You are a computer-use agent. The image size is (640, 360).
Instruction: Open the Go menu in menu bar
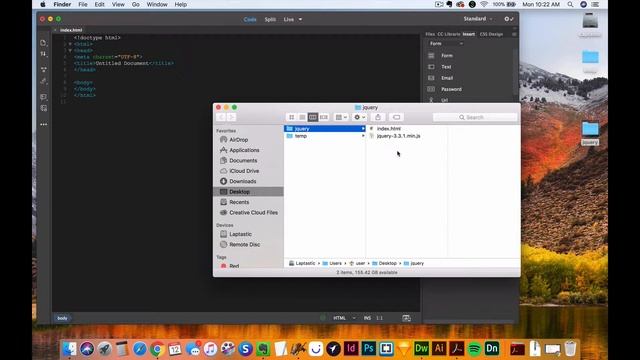click(136, 4)
